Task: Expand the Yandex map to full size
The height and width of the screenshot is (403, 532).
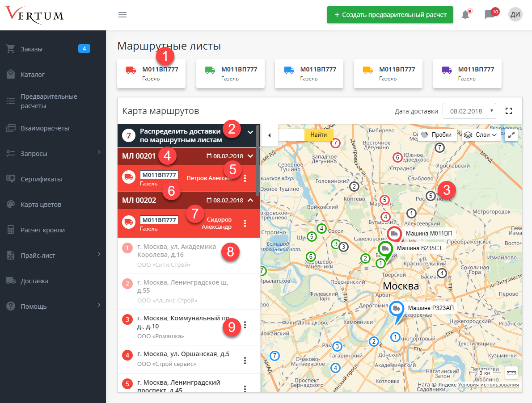Action: click(x=511, y=135)
